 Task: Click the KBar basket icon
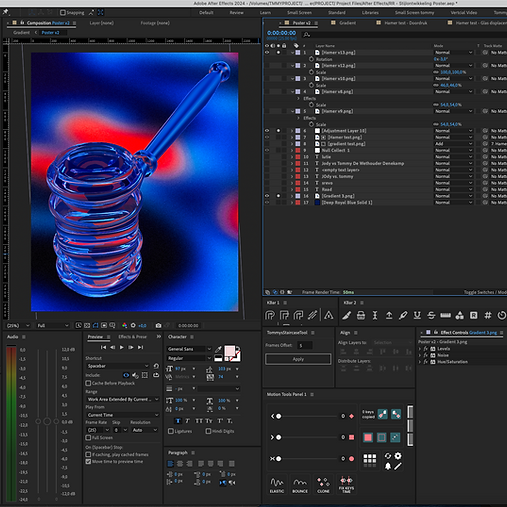361,315
